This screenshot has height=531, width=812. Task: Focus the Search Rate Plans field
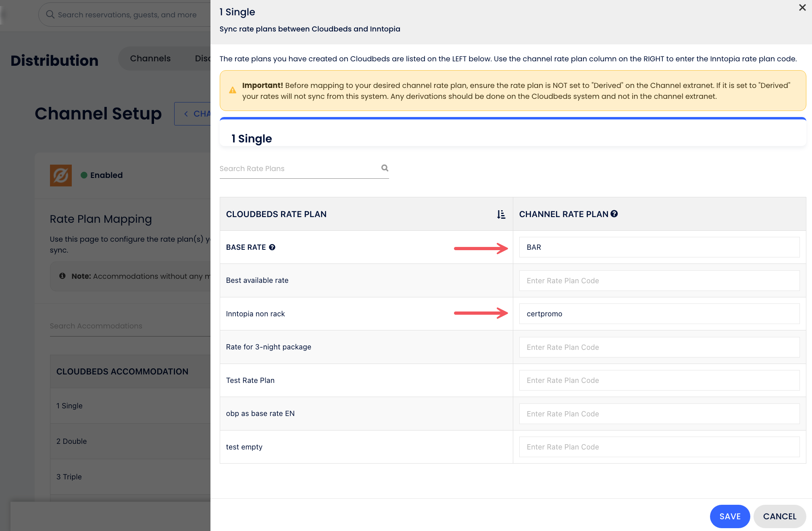coord(298,169)
